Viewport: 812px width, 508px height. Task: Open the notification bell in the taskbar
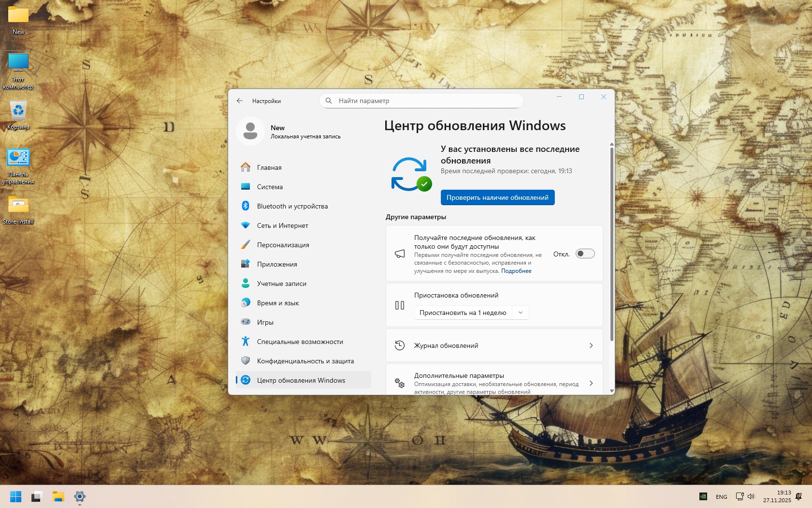[798, 496]
